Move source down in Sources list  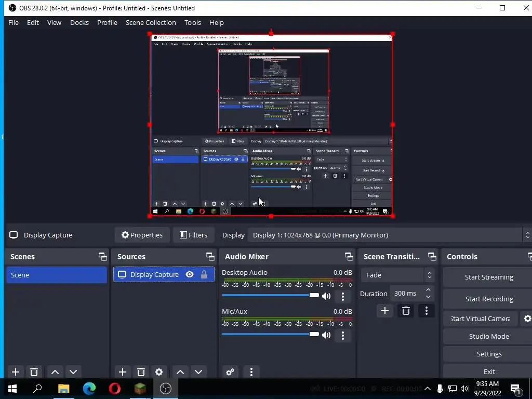(x=198, y=372)
